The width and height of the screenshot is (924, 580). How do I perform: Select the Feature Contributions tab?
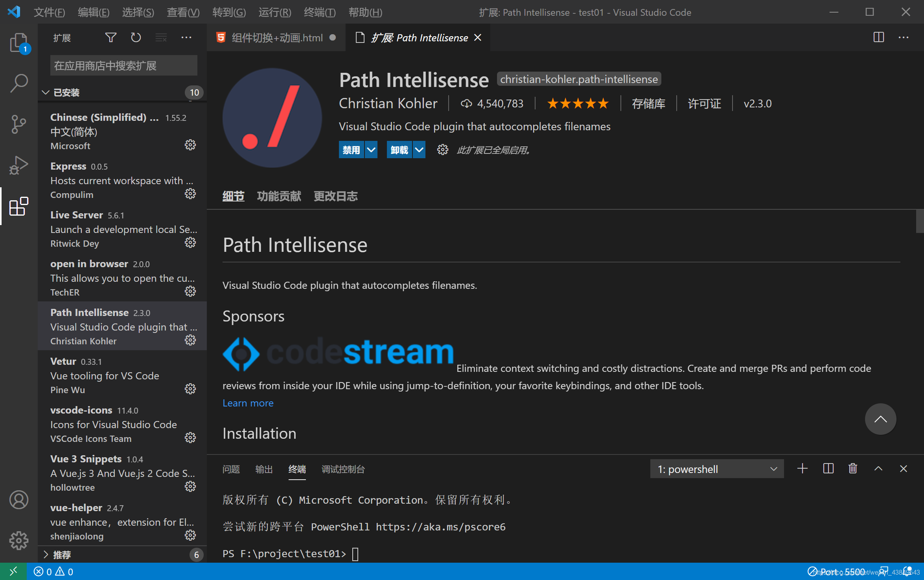[x=279, y=196]
